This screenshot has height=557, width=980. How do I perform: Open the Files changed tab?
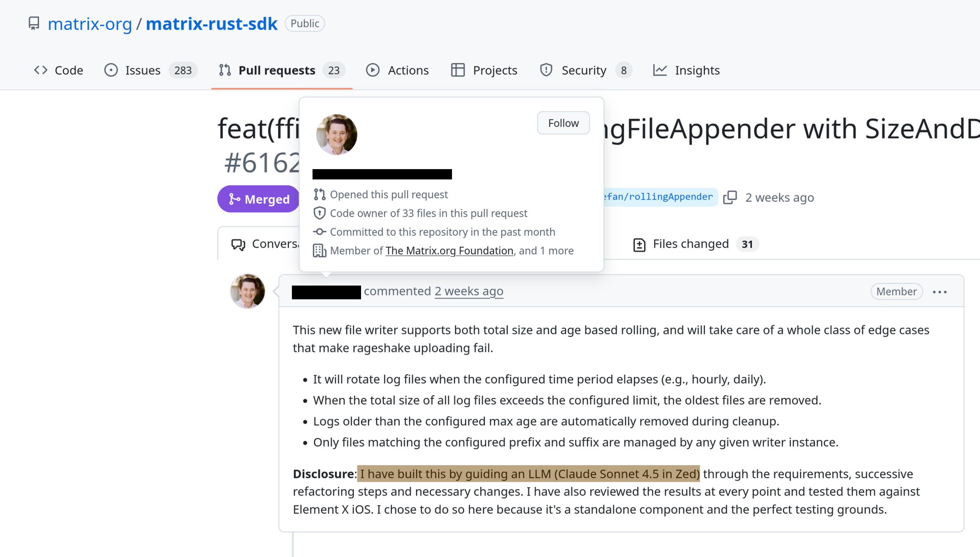[691, 244]
